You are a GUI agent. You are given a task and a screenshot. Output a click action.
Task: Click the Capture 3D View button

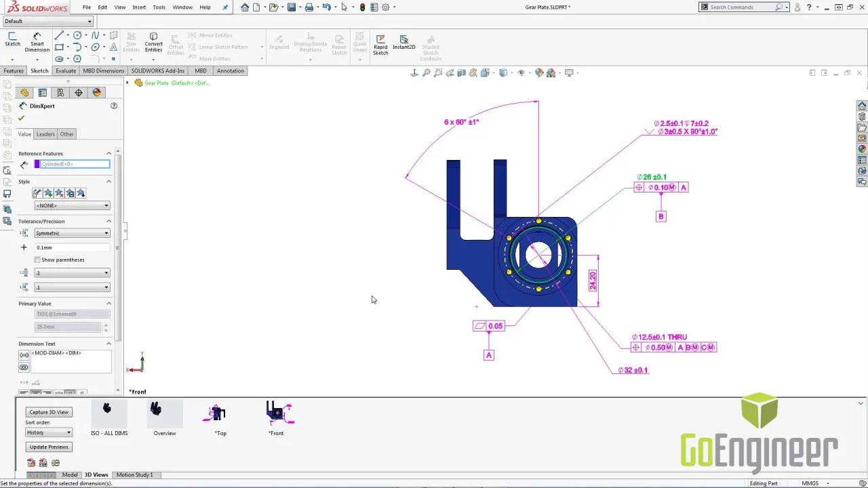49,412
